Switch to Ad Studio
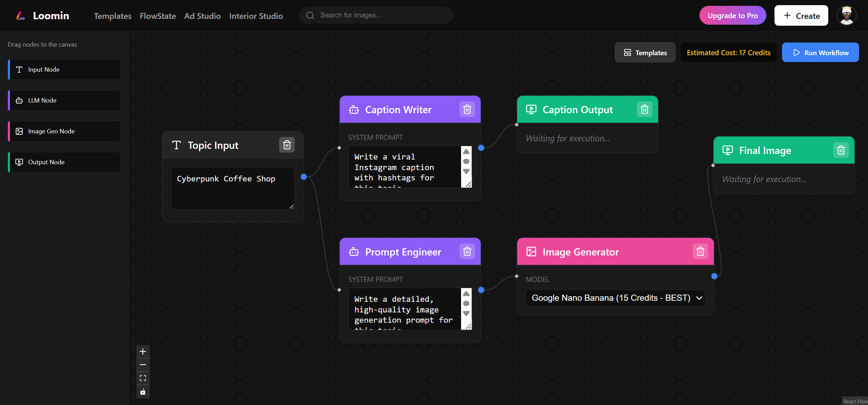868x405 pixels. (202, 16)
